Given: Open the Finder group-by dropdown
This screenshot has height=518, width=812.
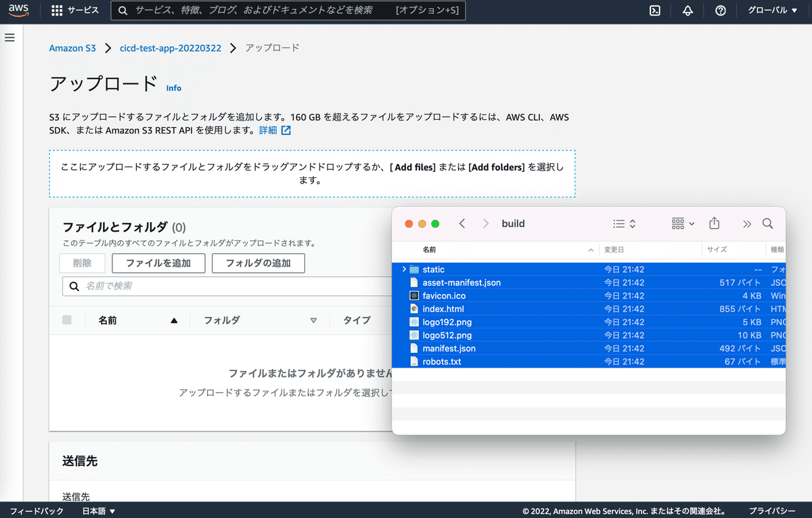Looking at the screenshot, I should coord(683,223).
